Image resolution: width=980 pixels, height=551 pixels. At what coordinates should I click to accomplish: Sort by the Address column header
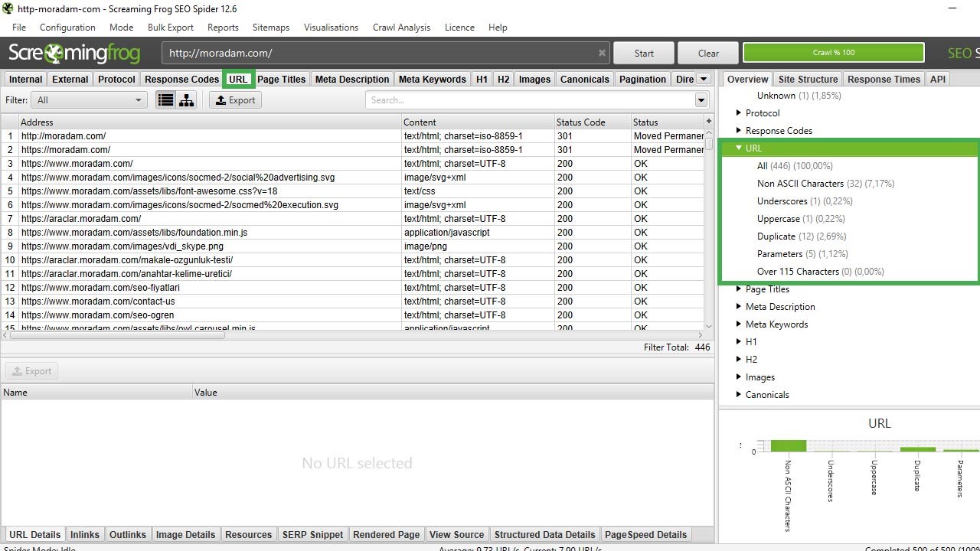210,122
